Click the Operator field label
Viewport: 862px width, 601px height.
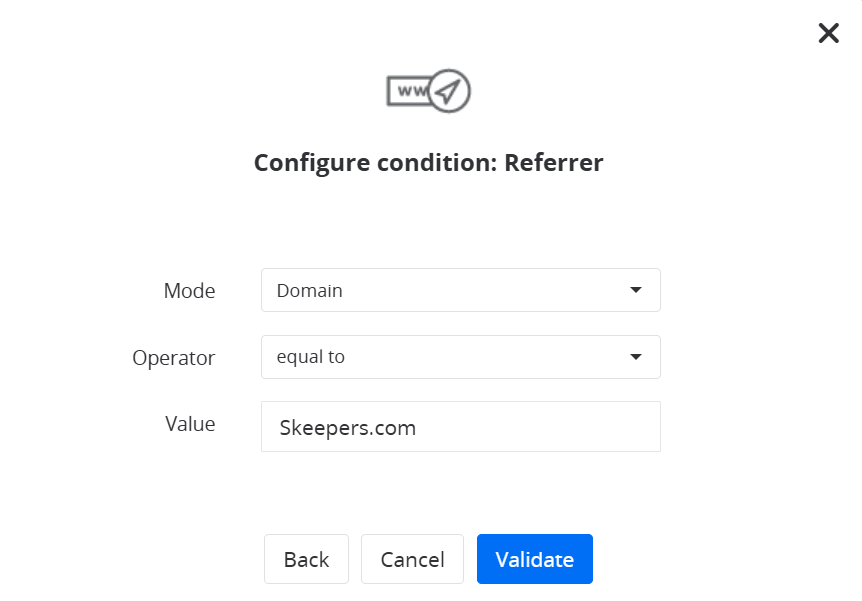(x=174, y=357)
